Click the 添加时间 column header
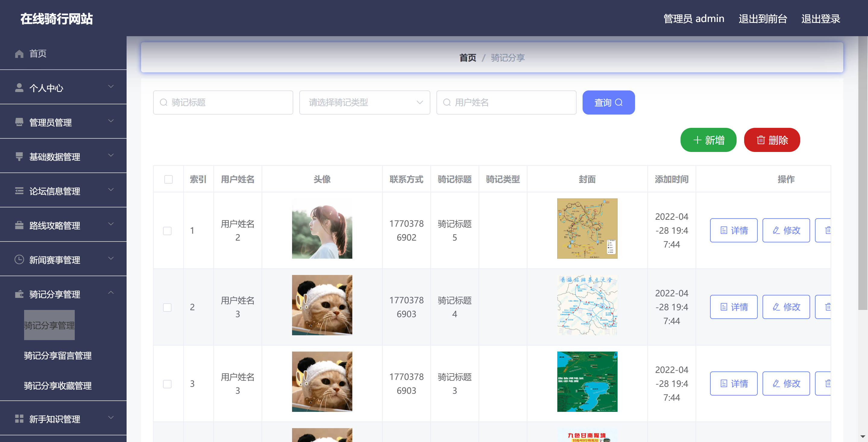 pos(671,179)
